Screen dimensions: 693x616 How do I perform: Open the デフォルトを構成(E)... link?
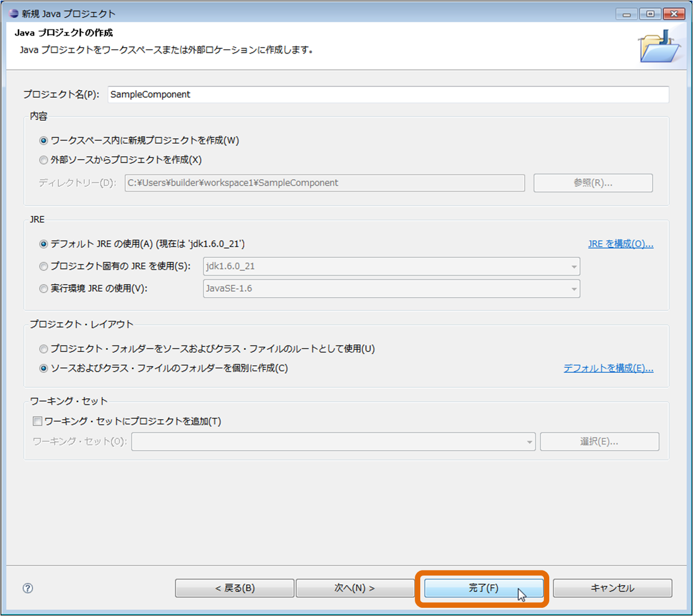pyautogui.click(x=608, y=368)
